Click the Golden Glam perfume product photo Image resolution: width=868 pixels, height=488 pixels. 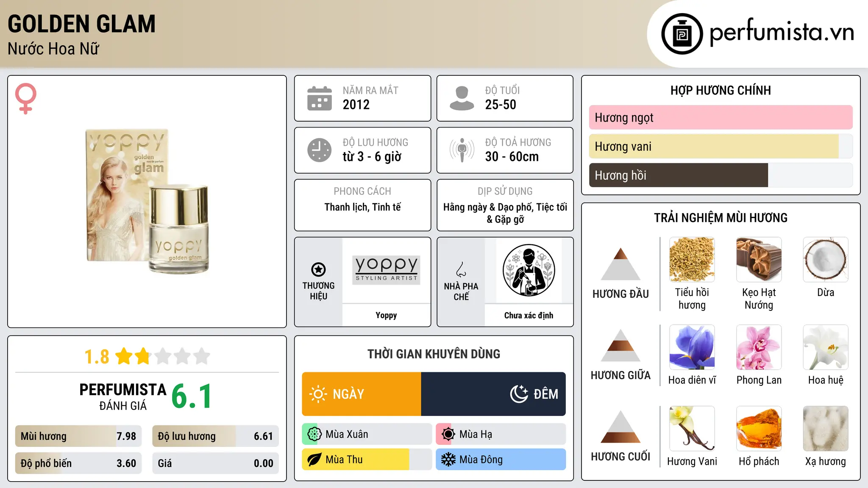[x=147, y=201]
